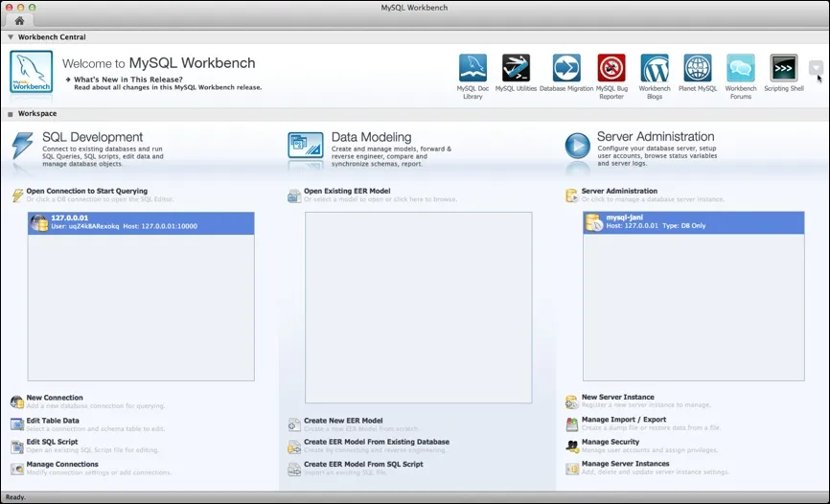Open Manage Security link
The image size is (830, 504).
(611, 442)
